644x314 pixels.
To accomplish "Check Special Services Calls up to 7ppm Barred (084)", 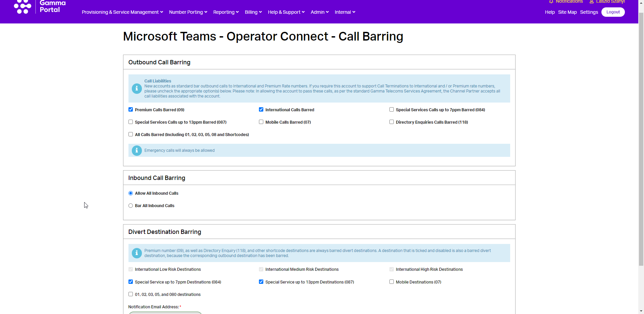I will tap(391, 110).
